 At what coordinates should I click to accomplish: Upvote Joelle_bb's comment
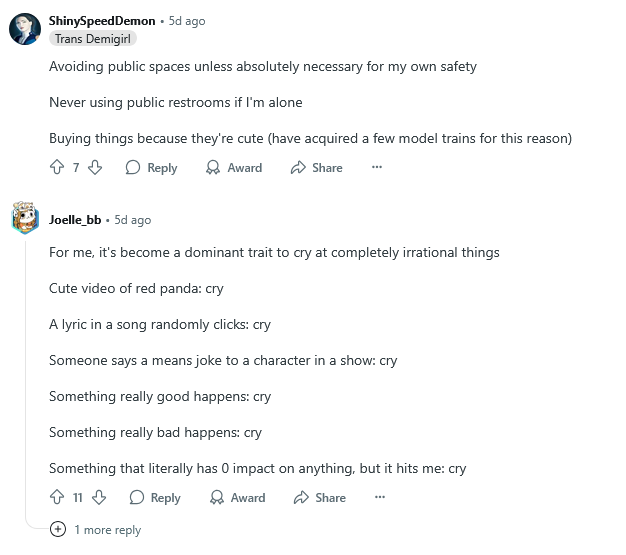[x=57, y=498]
